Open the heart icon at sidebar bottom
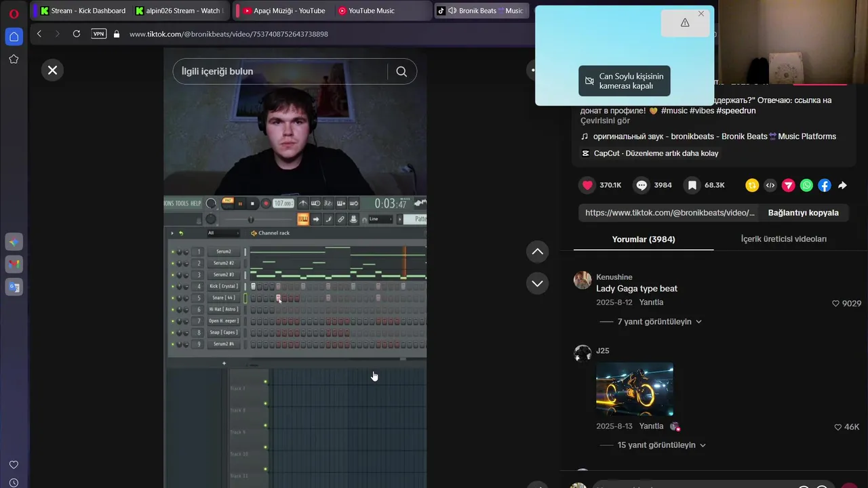The height and width of the screenshot is (488, 868). pos(14,465)
